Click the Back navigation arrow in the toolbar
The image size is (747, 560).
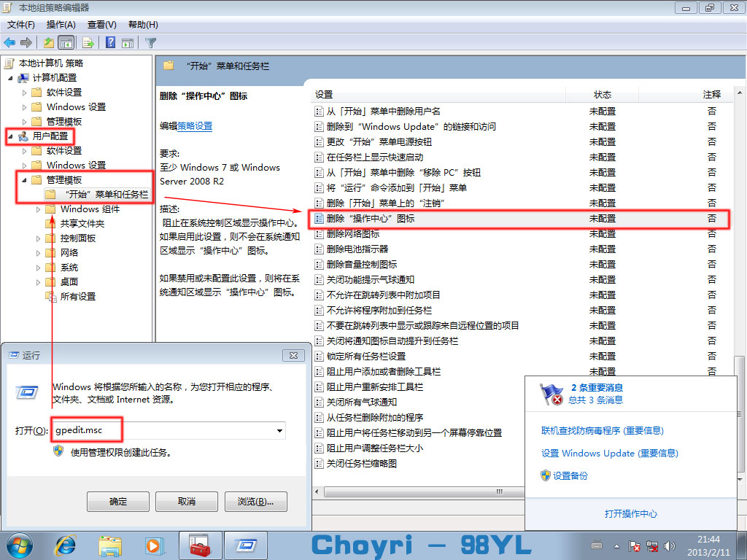pyautogui.click(x=9, y=42)
